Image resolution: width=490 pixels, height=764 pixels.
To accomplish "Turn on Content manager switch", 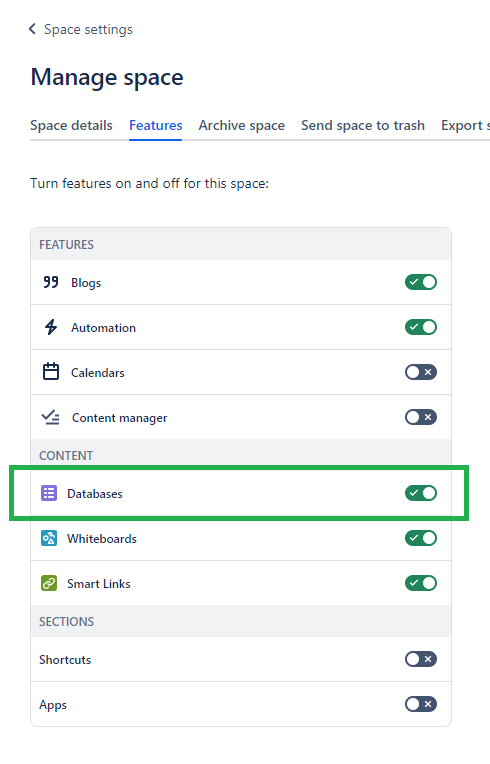I will coord(421,417).
